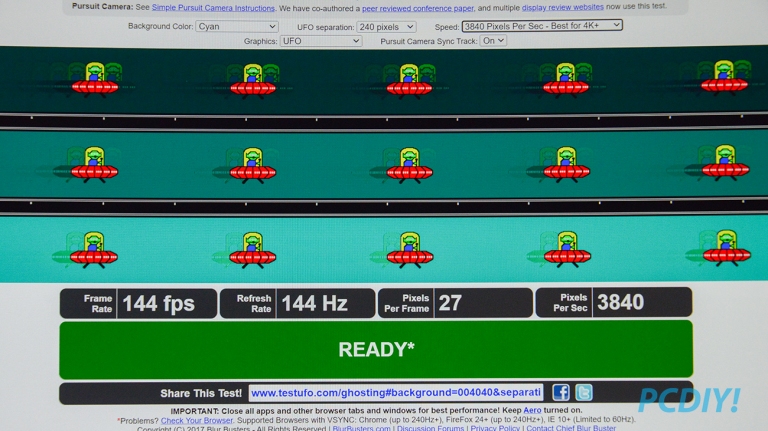Image resolution: width=768 pixels, height=431 pixels.
Task: Open the Discussion Forums footer link
Action: [x=430, y=429]
